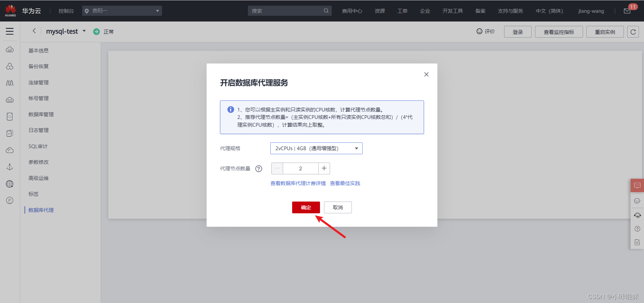The height and width of the screenshot is (303, 644).
Task: Click the green status arrow icon
Action: tap(97, 32)
